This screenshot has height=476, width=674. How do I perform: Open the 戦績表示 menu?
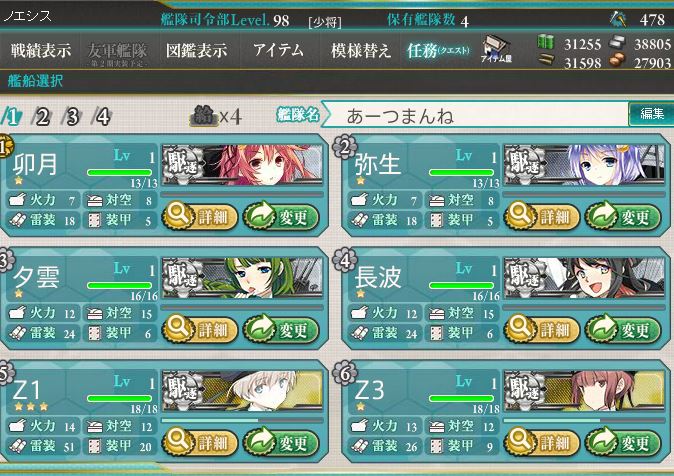[41, 50]
